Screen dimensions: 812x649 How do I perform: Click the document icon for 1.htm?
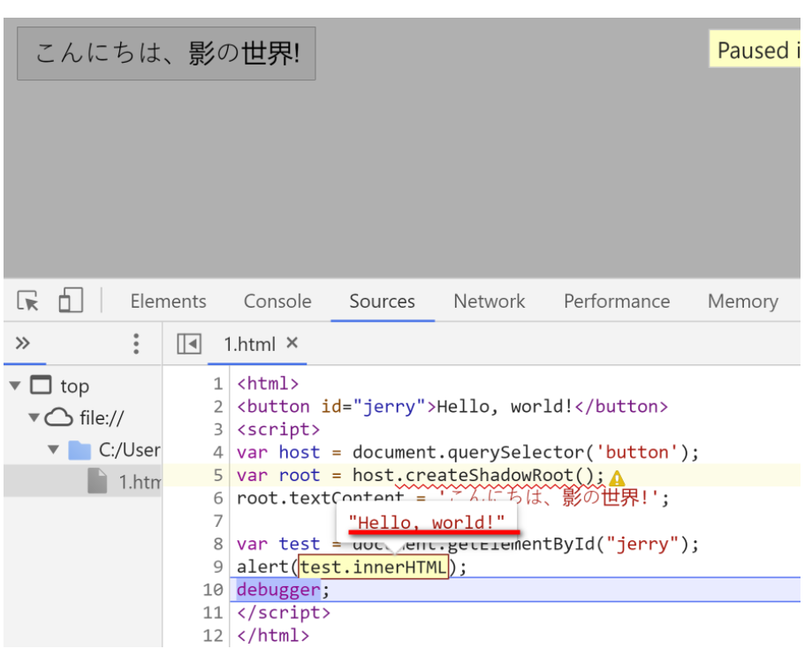pyautogui.click(x=97, y=481)
